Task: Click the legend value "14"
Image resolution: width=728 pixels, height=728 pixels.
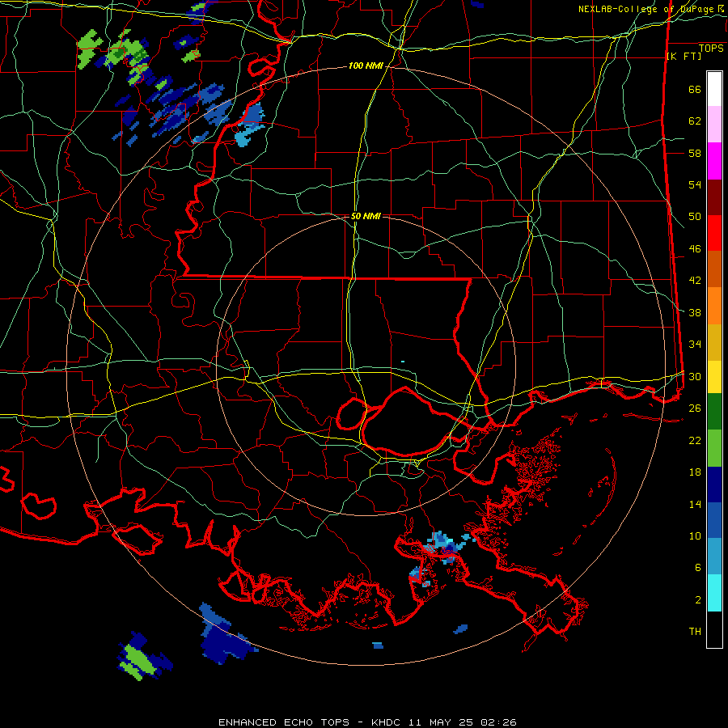Action: point(695,504)
